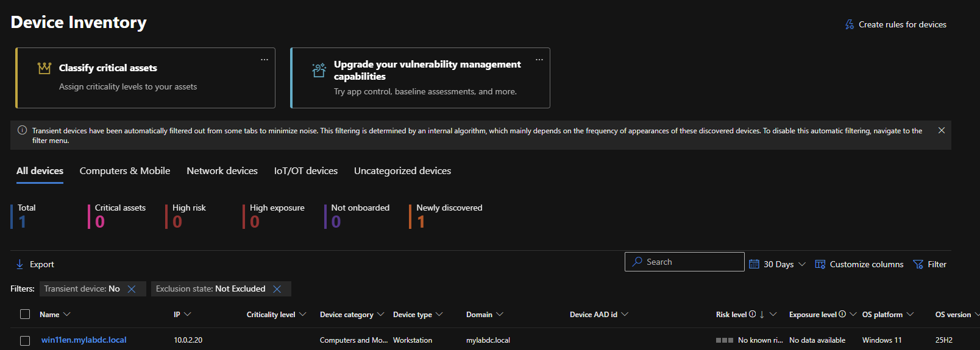Switch to the Network devices tab
This screenshot has width=980, height=350.
click(x=222, y=171)
